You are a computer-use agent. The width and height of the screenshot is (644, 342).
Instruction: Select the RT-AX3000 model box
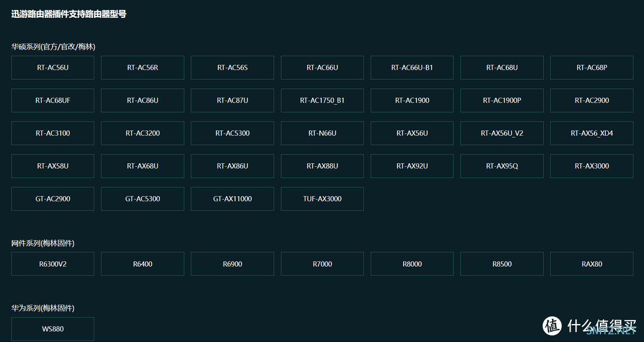(x=592, y=166)
